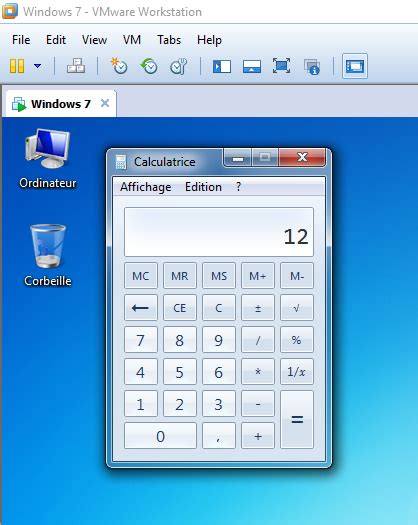418x525 pixels.
Task: Click the revert to snapshot icon
Action: [x=149, y=66]
